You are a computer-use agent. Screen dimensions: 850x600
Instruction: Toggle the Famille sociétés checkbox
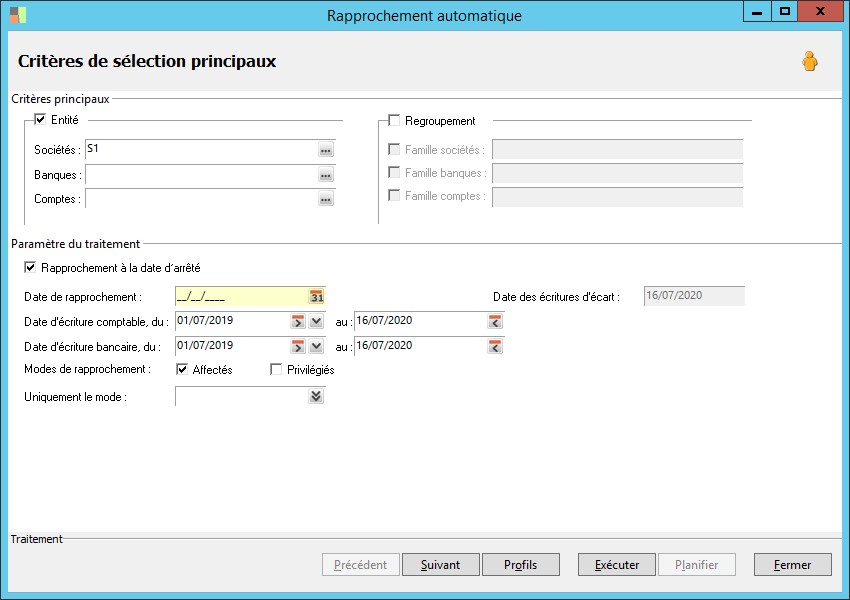point(394,149)
